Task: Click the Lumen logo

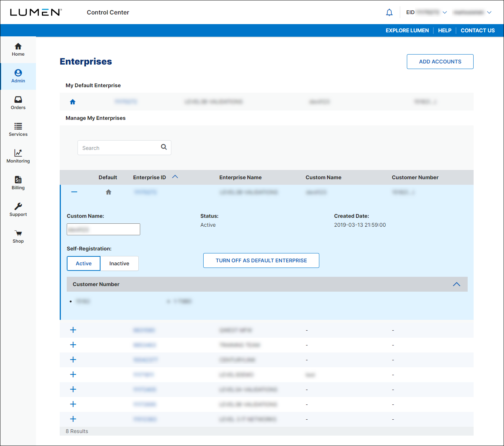Action: click(x=36, y=12)
